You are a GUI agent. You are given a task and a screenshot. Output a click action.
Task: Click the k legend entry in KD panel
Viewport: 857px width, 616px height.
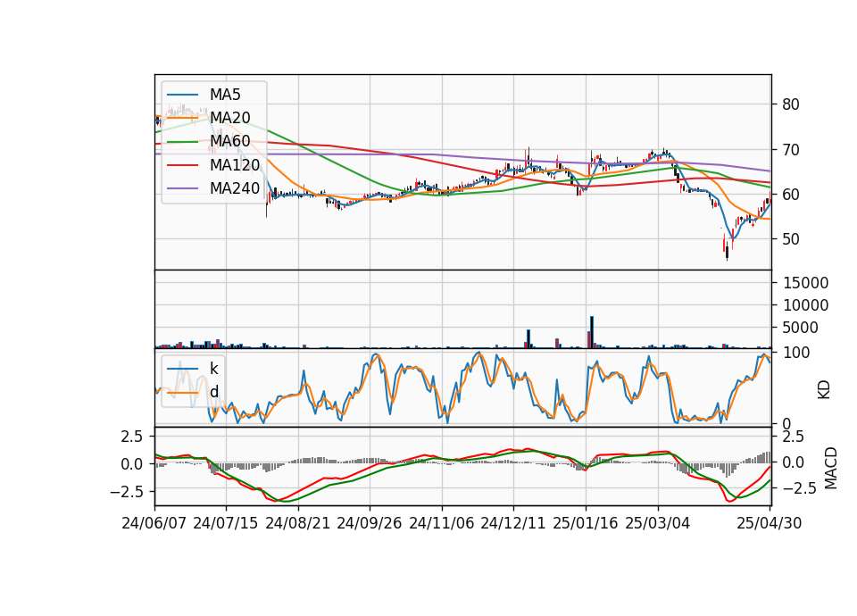pyautogui.click(x=213, y=369)
